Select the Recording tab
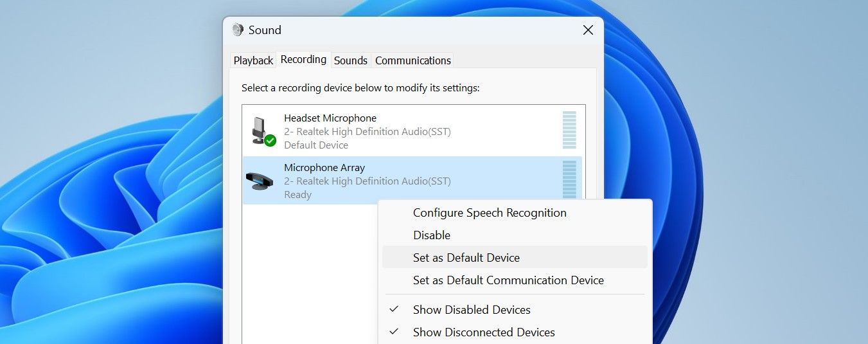This screenshot has height=344, width=868. [x=303, y=60]
